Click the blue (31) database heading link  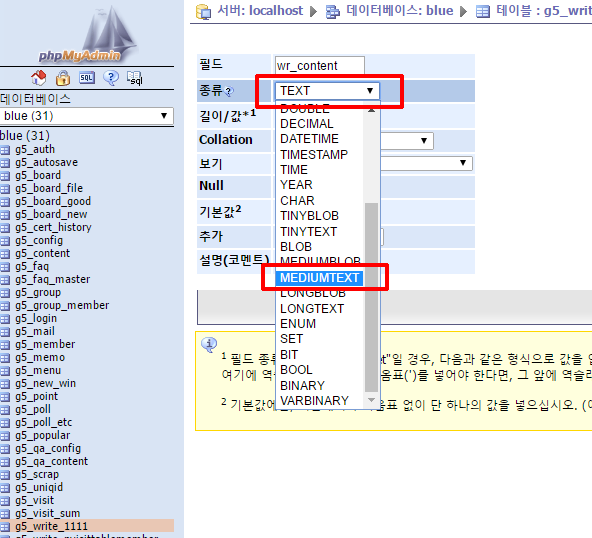coord(25,136)
